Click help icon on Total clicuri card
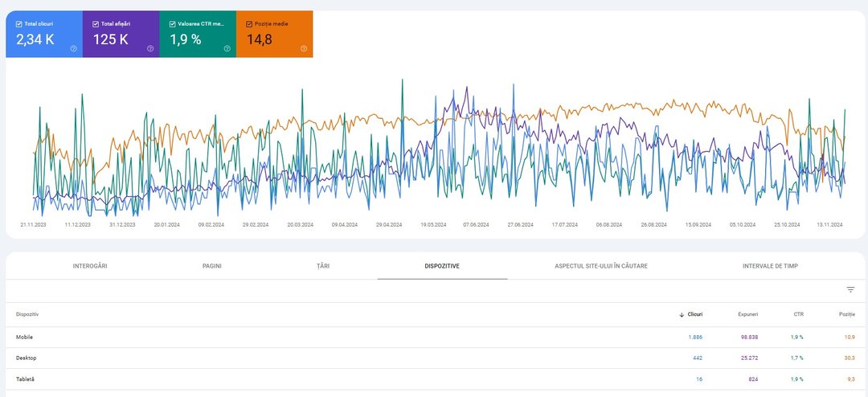The width and height of the screenshot is (868, 397). point(73,48)
